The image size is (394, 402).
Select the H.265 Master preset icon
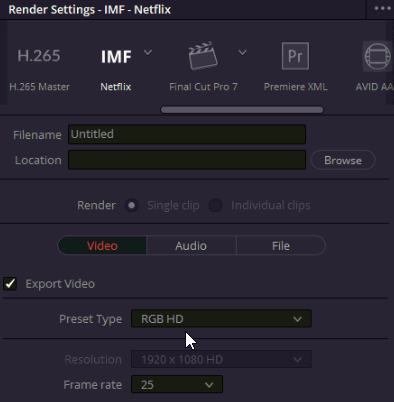point(39,55)
